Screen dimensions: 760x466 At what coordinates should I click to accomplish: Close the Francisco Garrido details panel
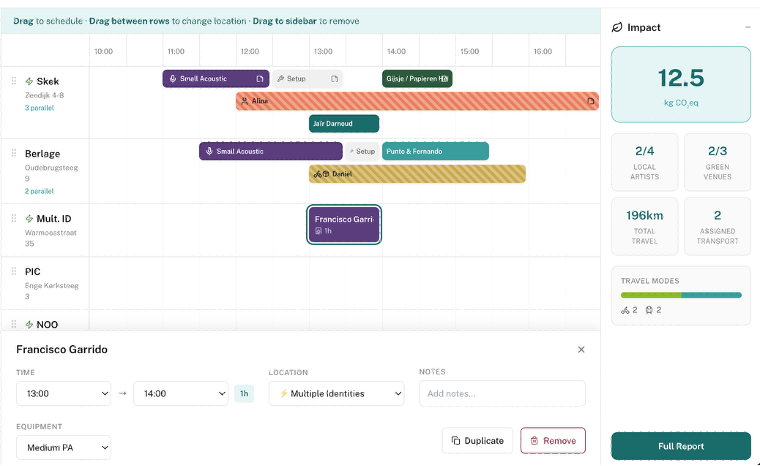pyautogui.click(x=581, y=350)
